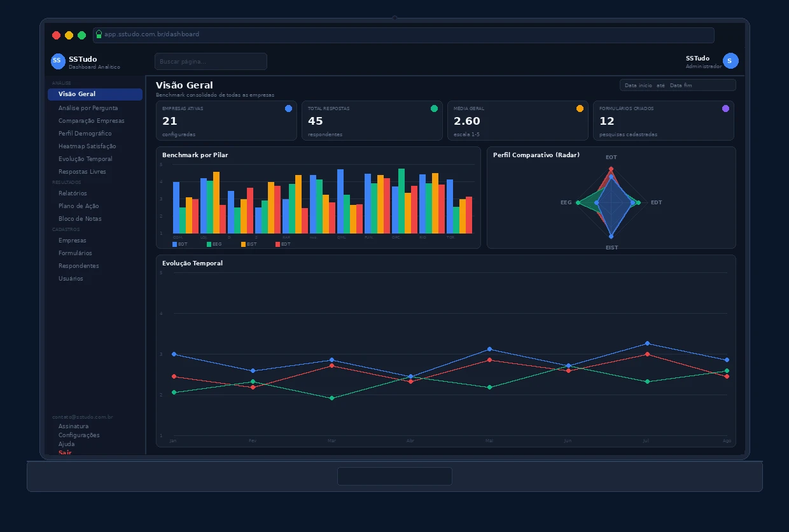
Task: Click the blue Jul point on line chart
Action: coord(647,344)
